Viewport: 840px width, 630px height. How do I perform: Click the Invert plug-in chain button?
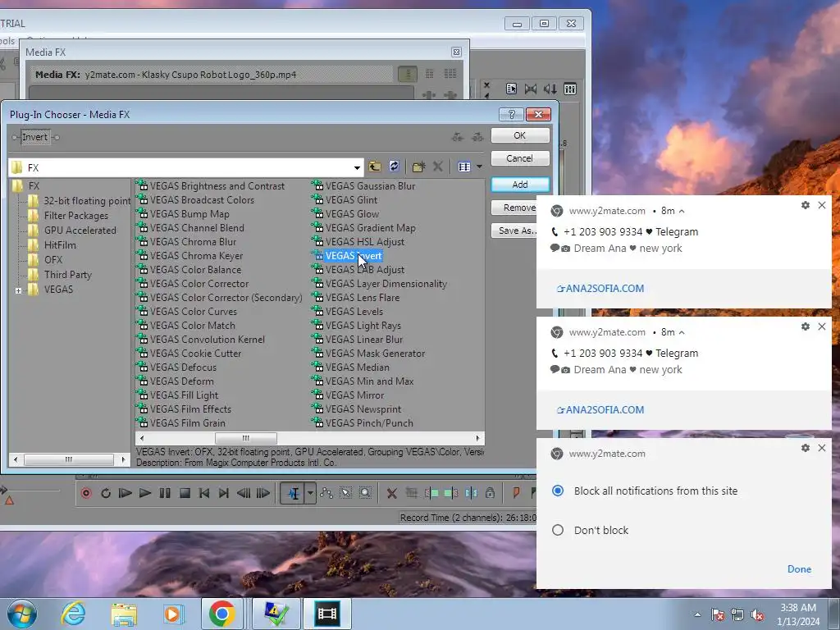click(x=34, y=137)
